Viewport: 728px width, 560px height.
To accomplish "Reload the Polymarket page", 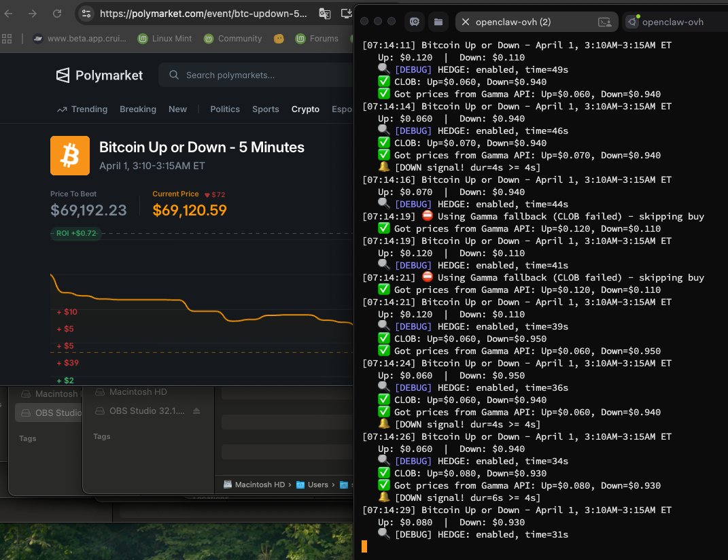I will point(57,14).
